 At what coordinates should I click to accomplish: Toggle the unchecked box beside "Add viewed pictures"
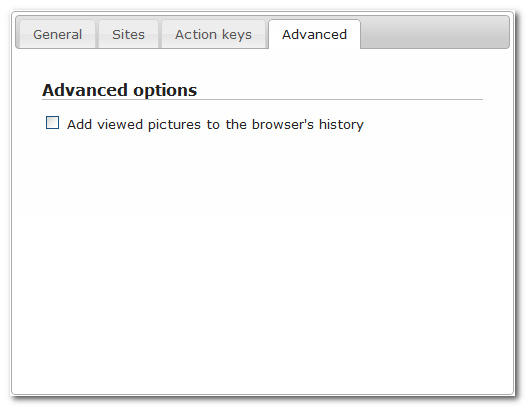52,123
